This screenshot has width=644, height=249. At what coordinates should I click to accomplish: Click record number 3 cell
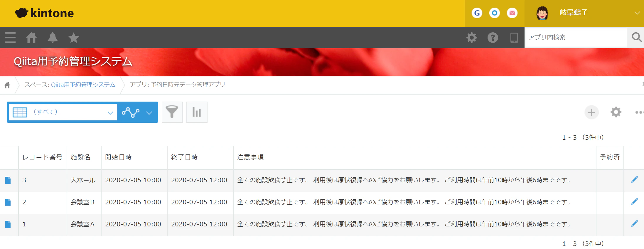(43, 180)
